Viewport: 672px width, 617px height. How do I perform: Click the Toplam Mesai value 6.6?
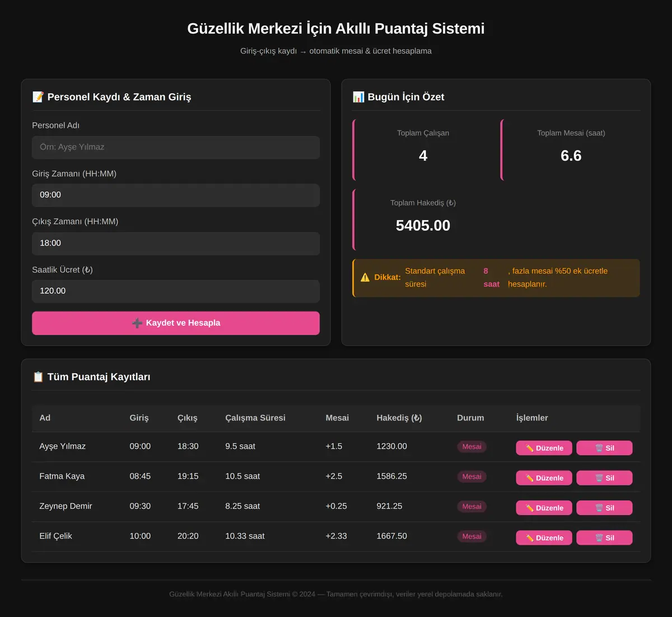571,156
